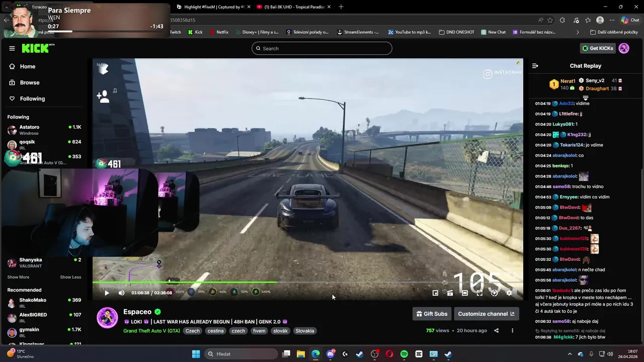Add this page to favorites star
This screenshot has width=644, height=362.
tap(550, 20)
